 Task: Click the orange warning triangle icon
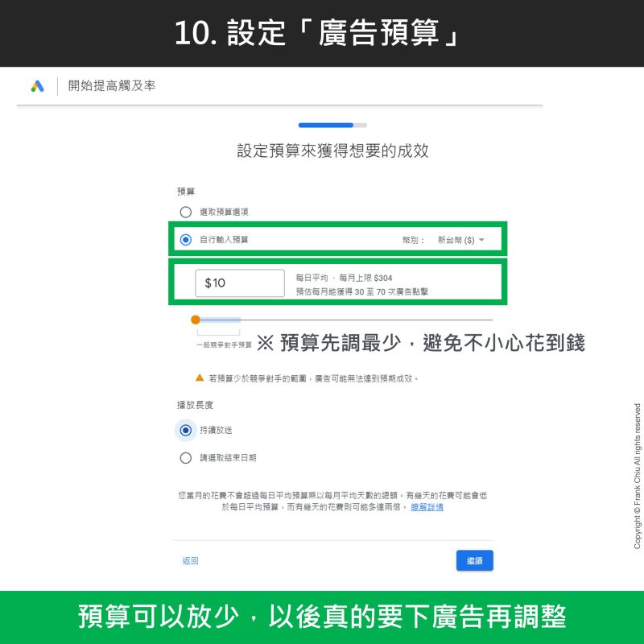[x=200, y=378]
